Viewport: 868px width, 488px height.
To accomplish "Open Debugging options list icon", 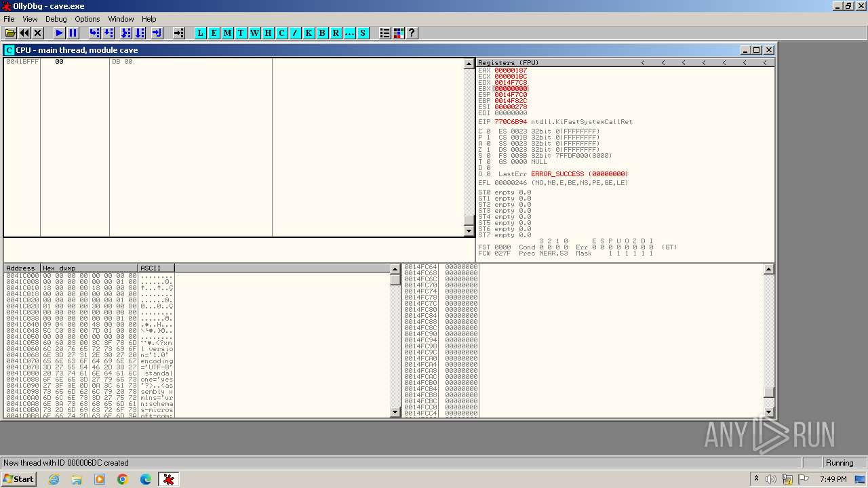I will pyautogui.click(x=384, y=33).
